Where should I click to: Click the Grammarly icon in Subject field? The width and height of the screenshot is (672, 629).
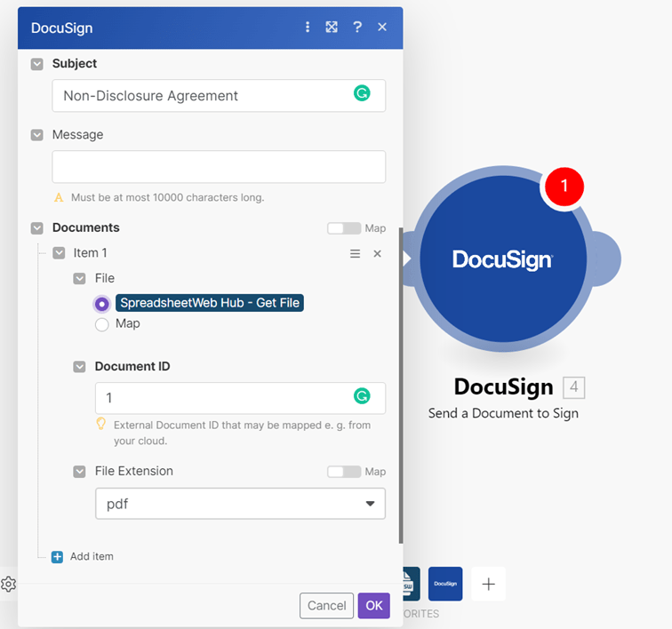pos(362,93)
